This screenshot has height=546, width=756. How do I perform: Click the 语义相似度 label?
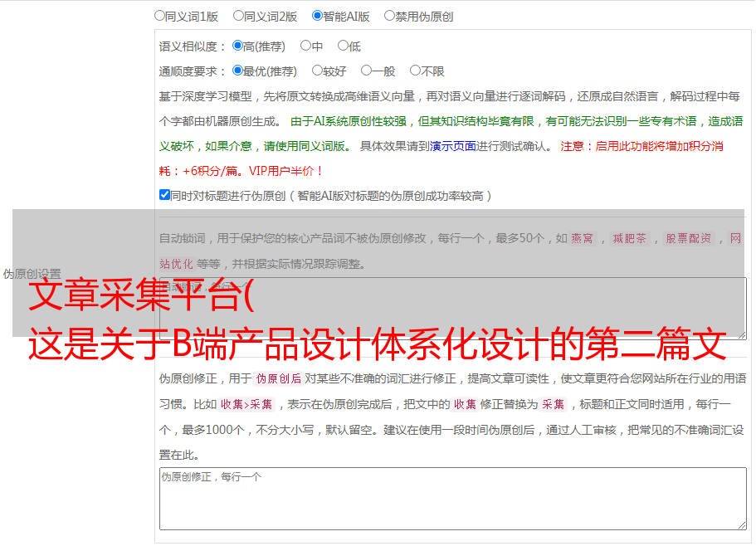[x=193, y=46]
